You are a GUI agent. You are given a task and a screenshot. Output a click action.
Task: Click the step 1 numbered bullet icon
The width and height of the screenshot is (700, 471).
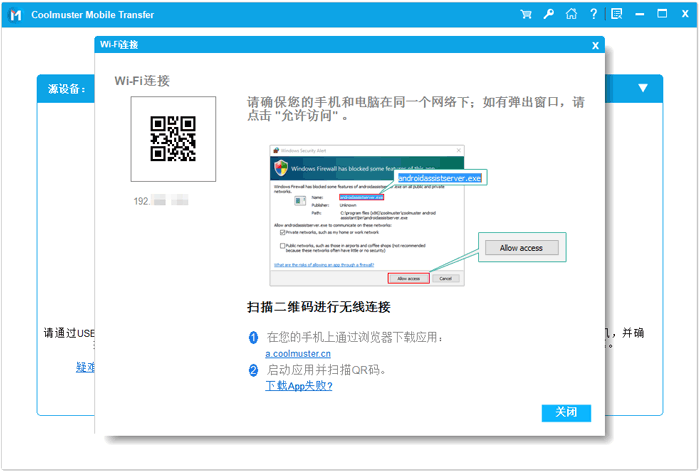253,338
